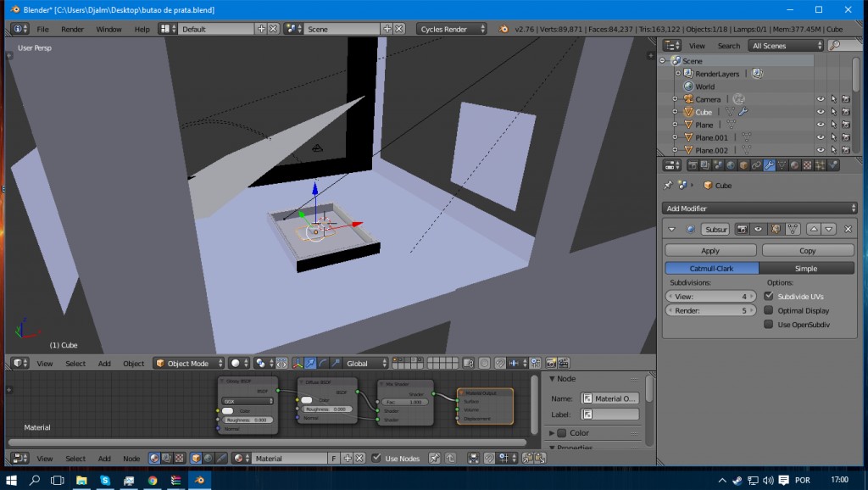
Task: Open the Modifiers wrench tab in Properties
Action: pyautogui.click(x=770, y=165)
